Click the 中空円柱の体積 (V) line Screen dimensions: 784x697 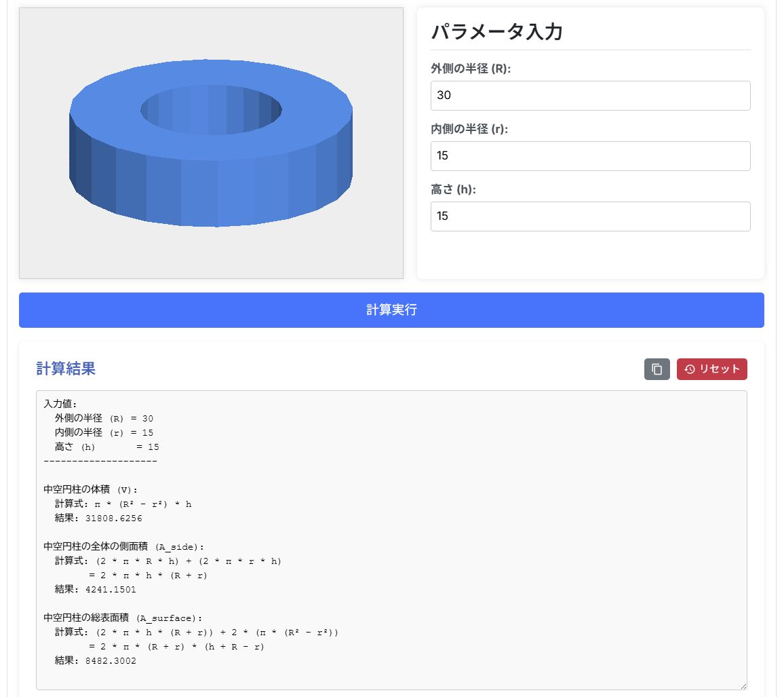pos(90,489)
